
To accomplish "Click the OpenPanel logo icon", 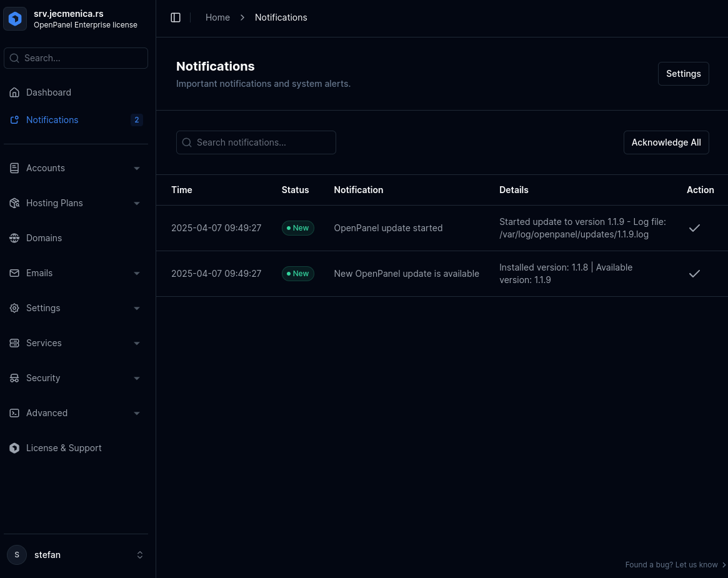I will pos(15,19).
